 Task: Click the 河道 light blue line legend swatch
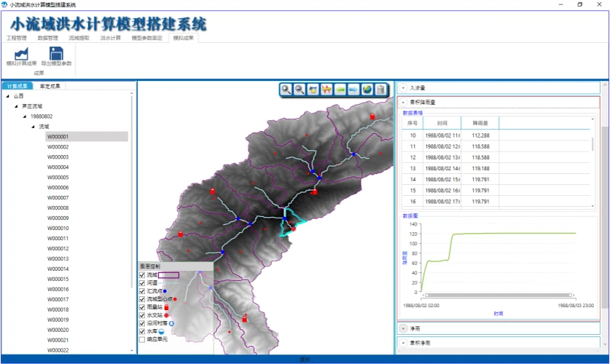pos(168,283)
